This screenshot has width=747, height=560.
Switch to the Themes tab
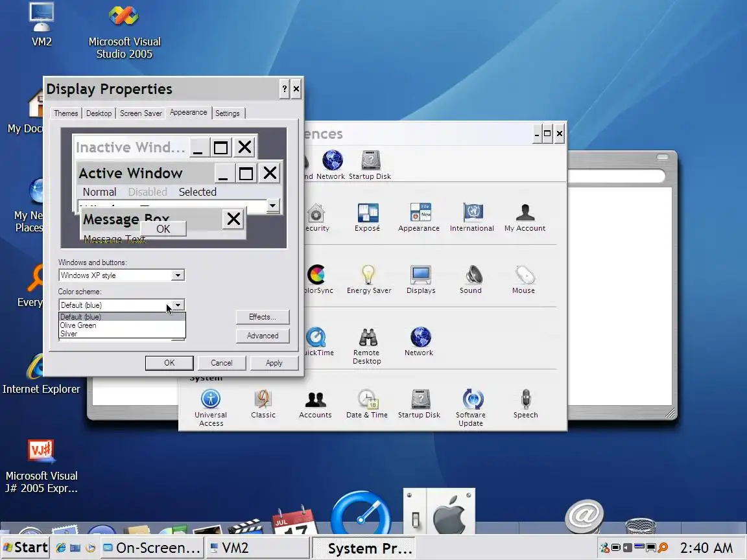click(65, 113)
